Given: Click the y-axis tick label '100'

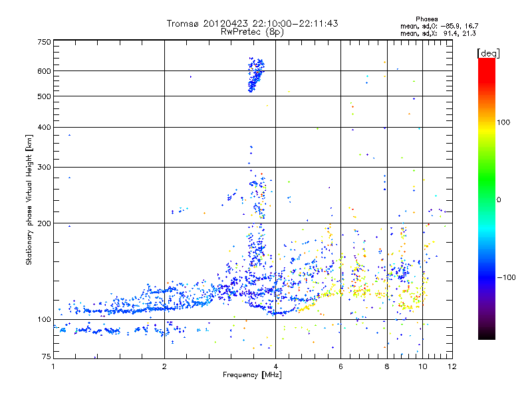Looking at the screenshot, I should (44, 320).
